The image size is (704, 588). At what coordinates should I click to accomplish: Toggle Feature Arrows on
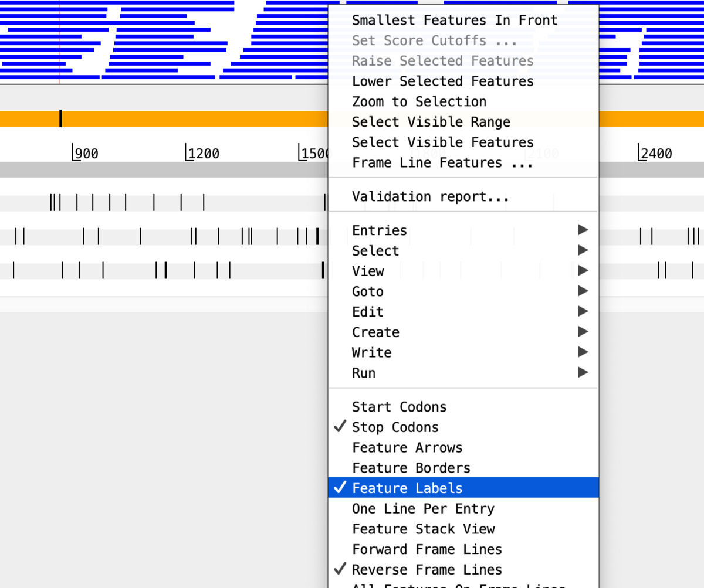[x=463, y=447]
